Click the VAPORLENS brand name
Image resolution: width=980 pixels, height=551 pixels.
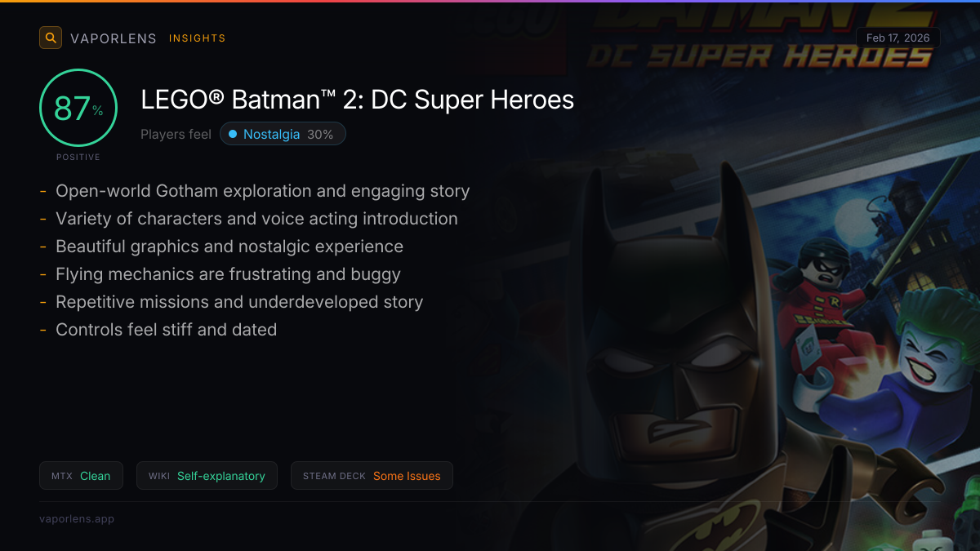tap(114, 38)
